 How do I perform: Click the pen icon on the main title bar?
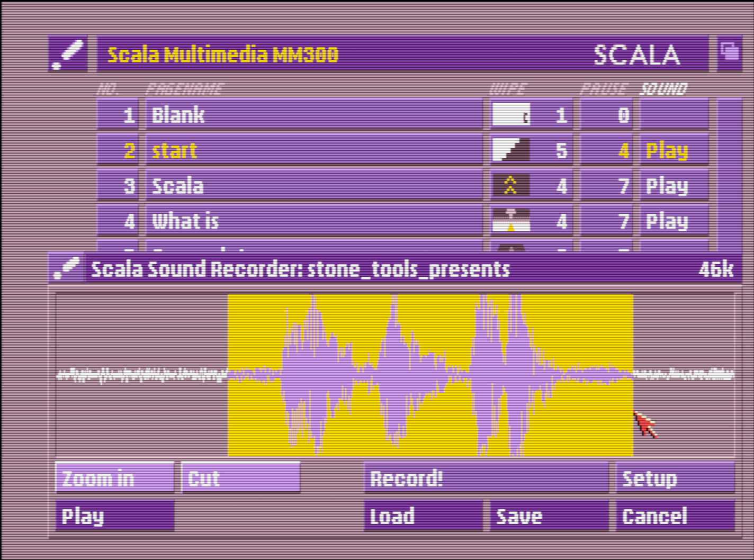[68, 54]
